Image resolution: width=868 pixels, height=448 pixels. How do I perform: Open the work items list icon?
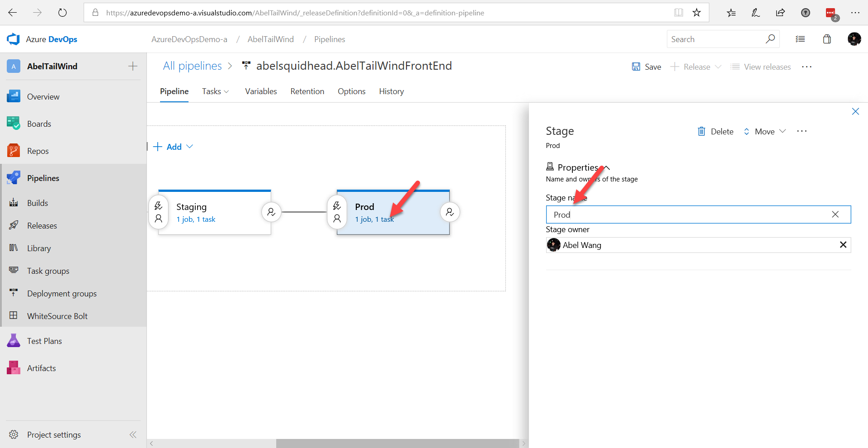click(x=800, y=39)
